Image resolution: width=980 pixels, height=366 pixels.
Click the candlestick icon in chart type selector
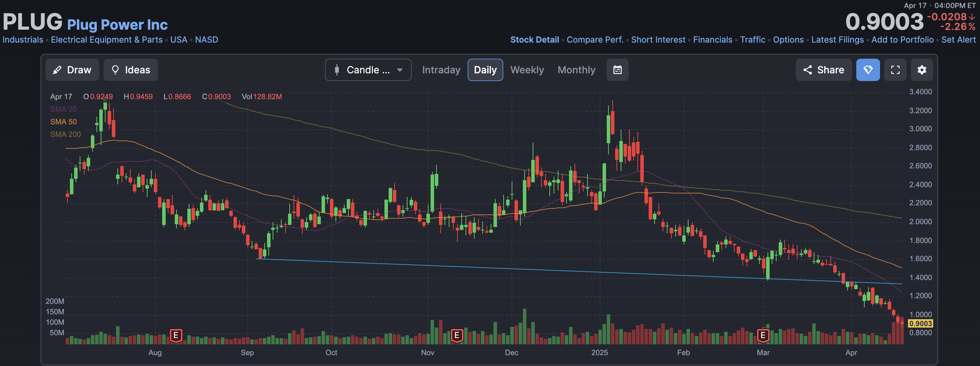[337, 70]
